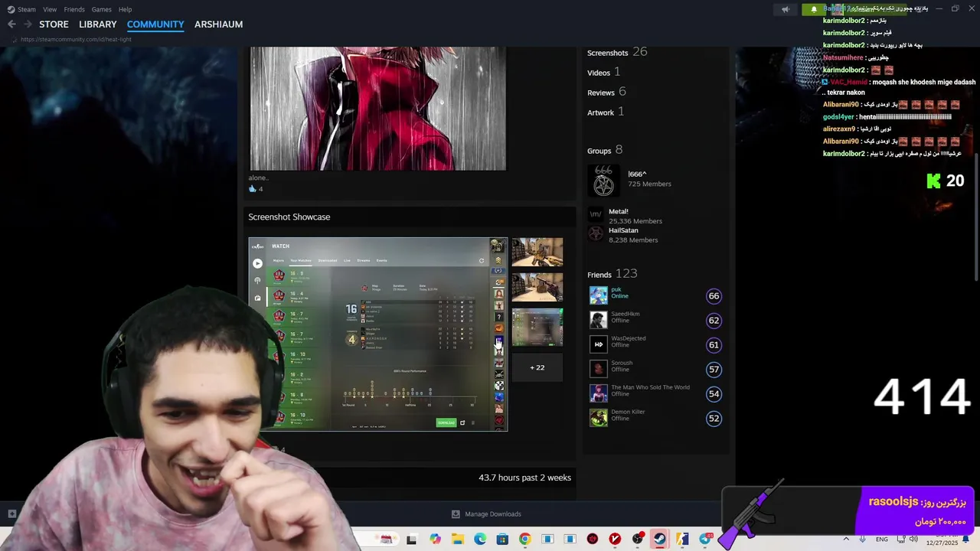Open the Friends menu
The height and width of the screenshot is (551, 980).
(74, 9)
